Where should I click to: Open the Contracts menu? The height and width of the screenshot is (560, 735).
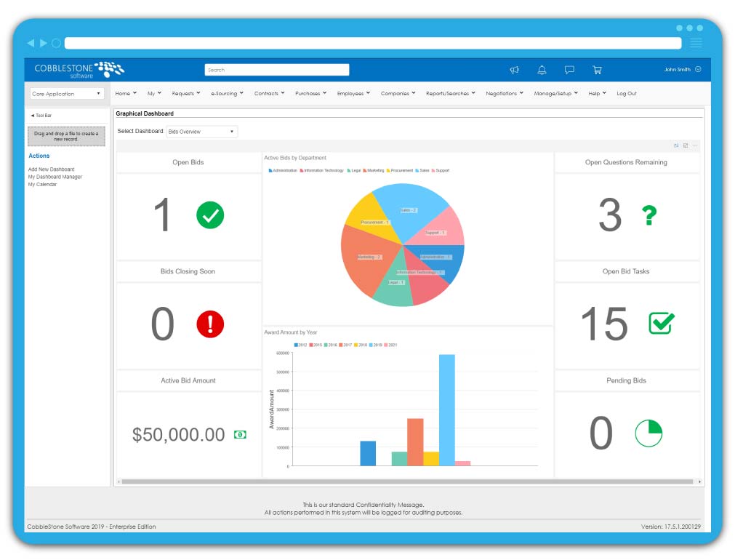[x=269, y=94]
